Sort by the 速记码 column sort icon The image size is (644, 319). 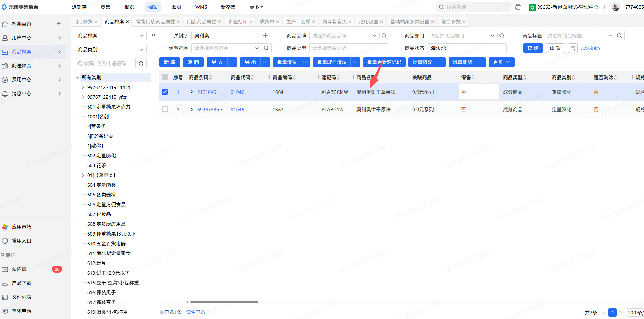point(338,77)
